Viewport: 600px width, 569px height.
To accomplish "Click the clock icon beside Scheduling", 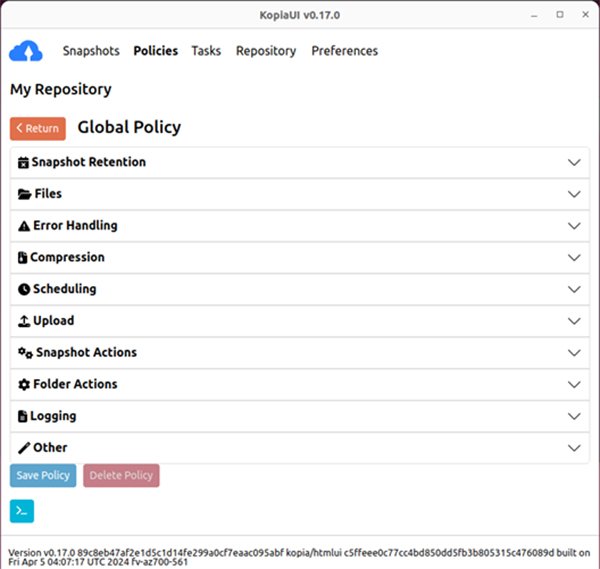I will tap(24, 289).
